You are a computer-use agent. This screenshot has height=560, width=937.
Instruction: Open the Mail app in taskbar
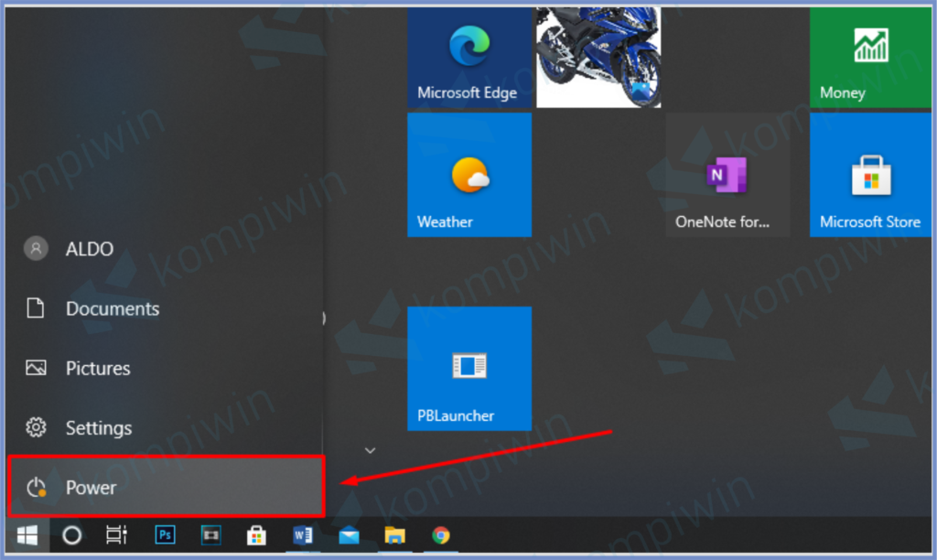click(x=349, y=535)
